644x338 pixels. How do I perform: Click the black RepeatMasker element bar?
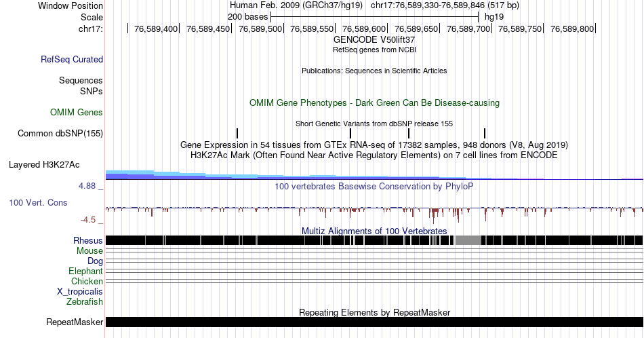(x=374, y=322)
